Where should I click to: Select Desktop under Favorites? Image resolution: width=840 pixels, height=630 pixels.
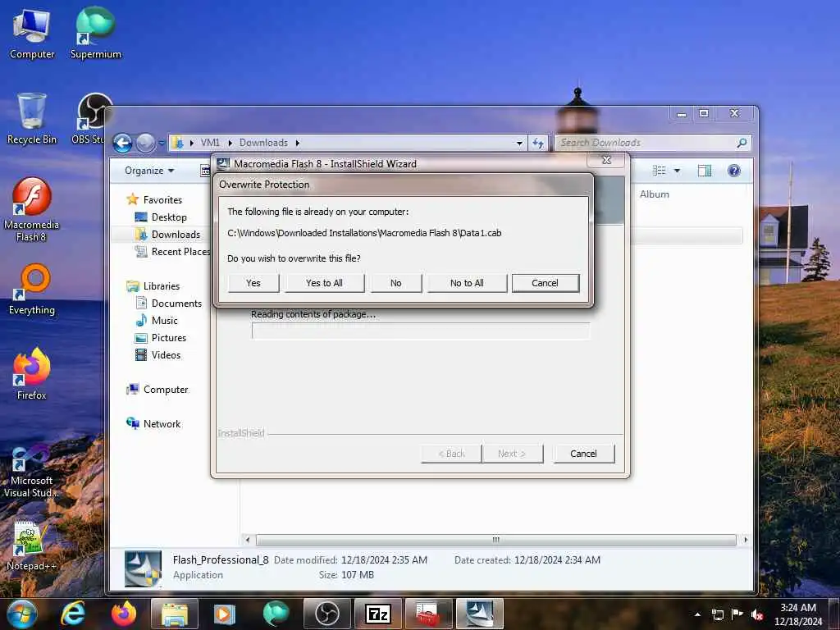(169, 217)
